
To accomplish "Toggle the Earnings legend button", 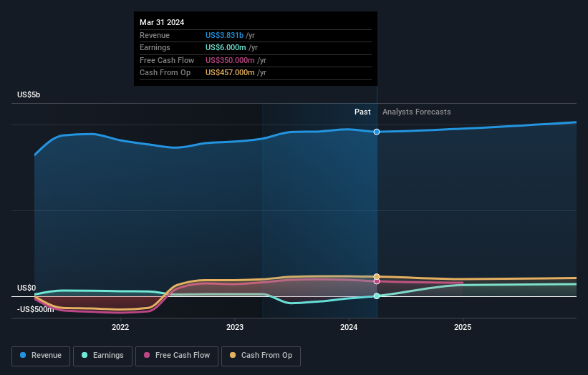I will coord(102,356).
